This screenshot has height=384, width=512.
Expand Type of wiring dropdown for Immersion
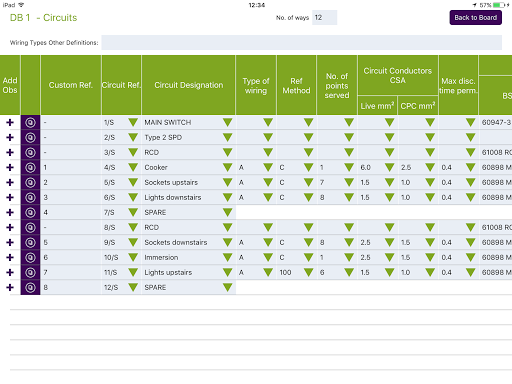pos(268,257)
